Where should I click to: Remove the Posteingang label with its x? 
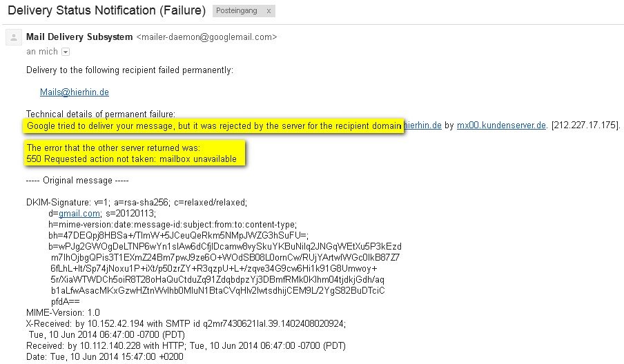269,11
